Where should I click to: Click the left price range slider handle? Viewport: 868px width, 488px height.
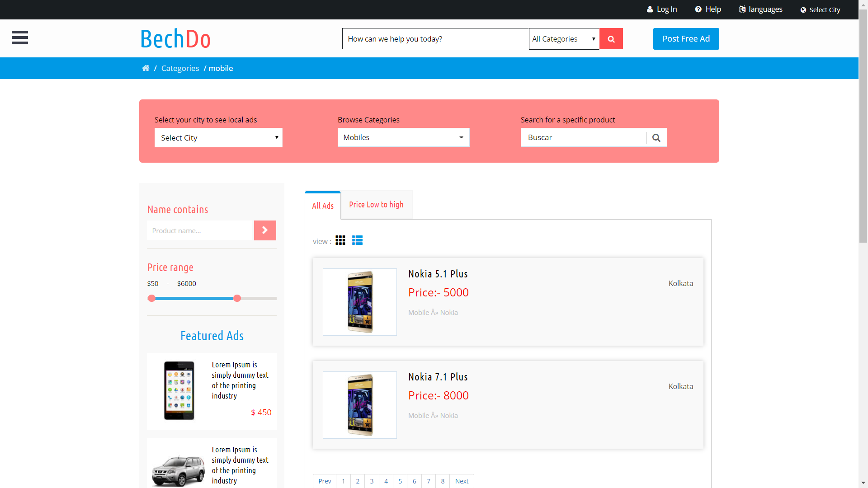coord(152,298)
